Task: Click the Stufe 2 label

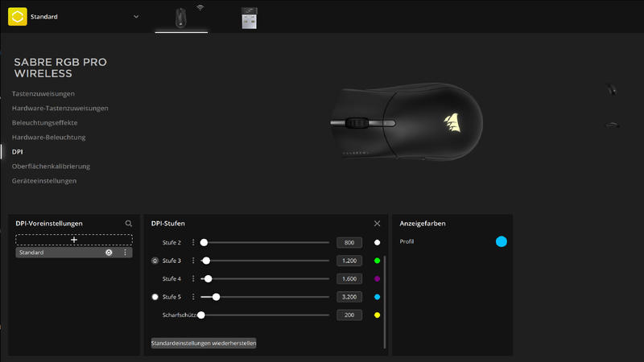Action: 171,243
